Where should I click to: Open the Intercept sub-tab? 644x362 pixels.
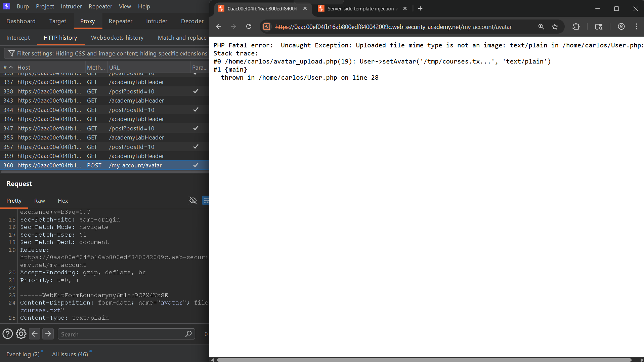click(18, 38)
